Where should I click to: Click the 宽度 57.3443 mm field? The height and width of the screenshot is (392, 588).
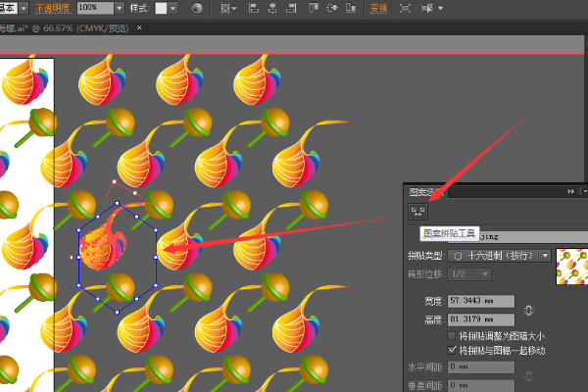[481, 301]
